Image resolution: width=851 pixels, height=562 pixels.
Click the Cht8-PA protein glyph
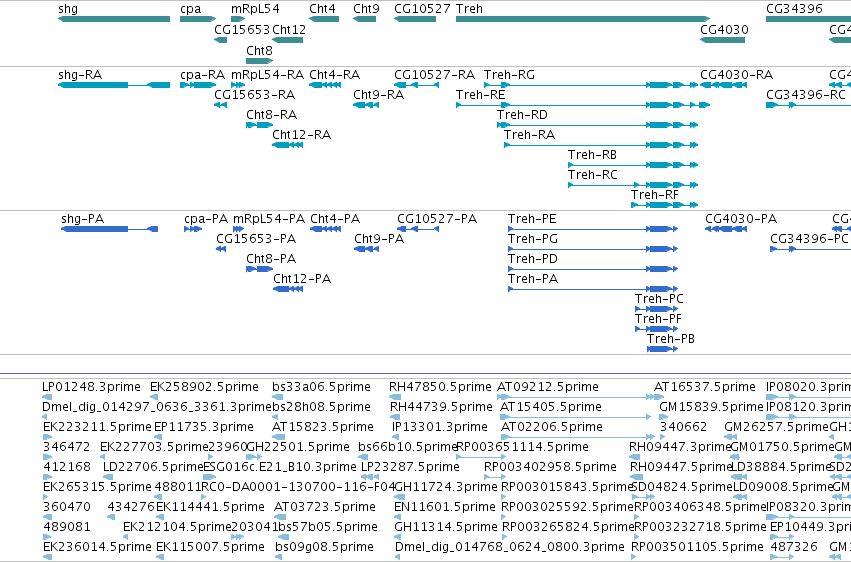[x=259, y=269]
